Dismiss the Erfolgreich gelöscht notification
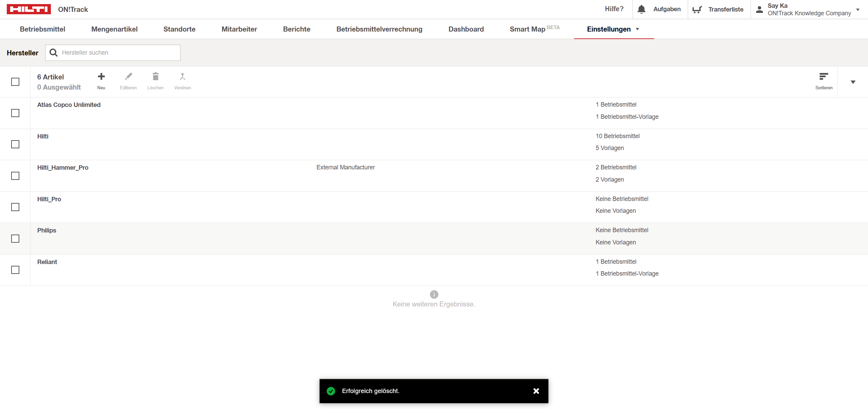This screenshot has height=409, width=868. pos(536,391)
